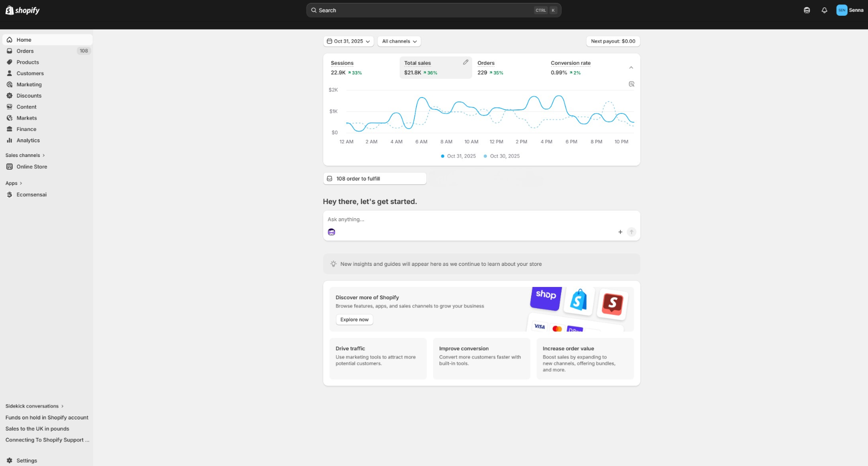Open 108 order to fulfill
Image resolution: width=868 pixels, height=466 pixels.
point(374,178)
